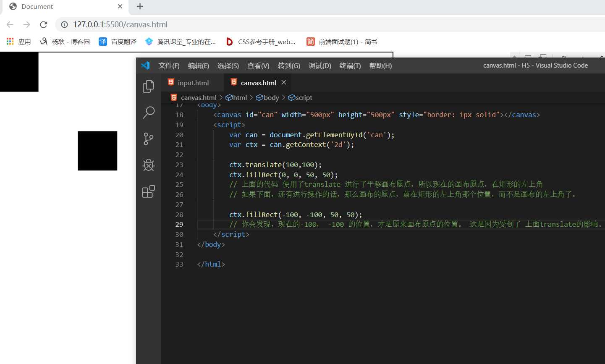
Task: Click the browser address bar URL
Action: (120, 25)
